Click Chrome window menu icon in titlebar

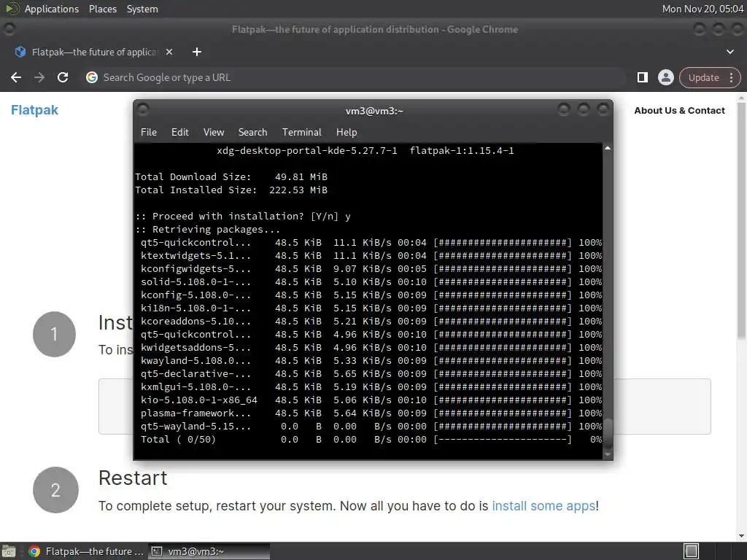coord(9,29)
